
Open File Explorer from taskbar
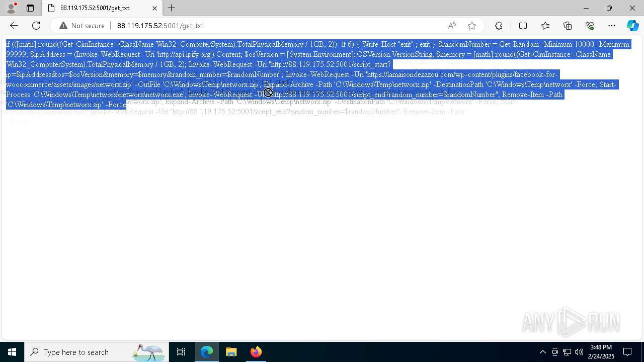(x=231, y=352)
